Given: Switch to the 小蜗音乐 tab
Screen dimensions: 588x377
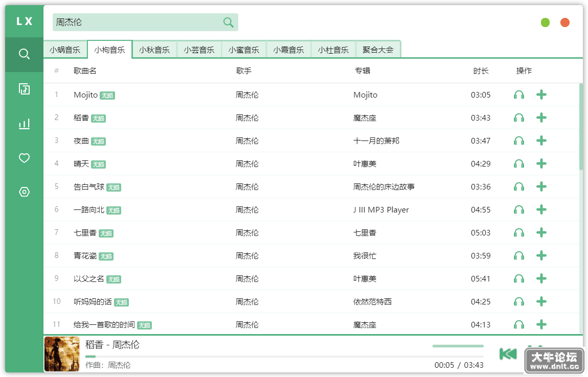Looking at the screenshot, I should pyautogui.click(x=65, y=50).
